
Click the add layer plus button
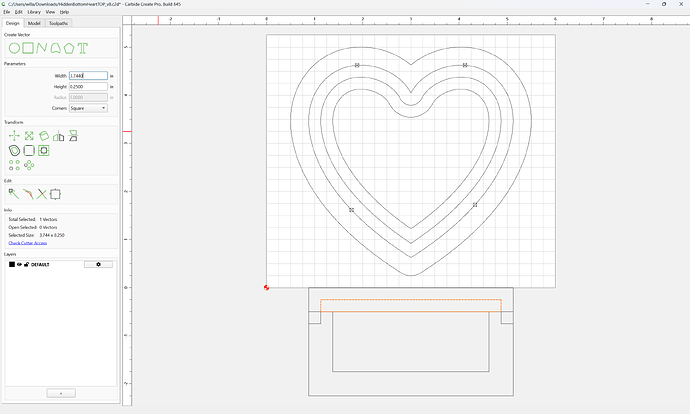(x=61, y=393)
